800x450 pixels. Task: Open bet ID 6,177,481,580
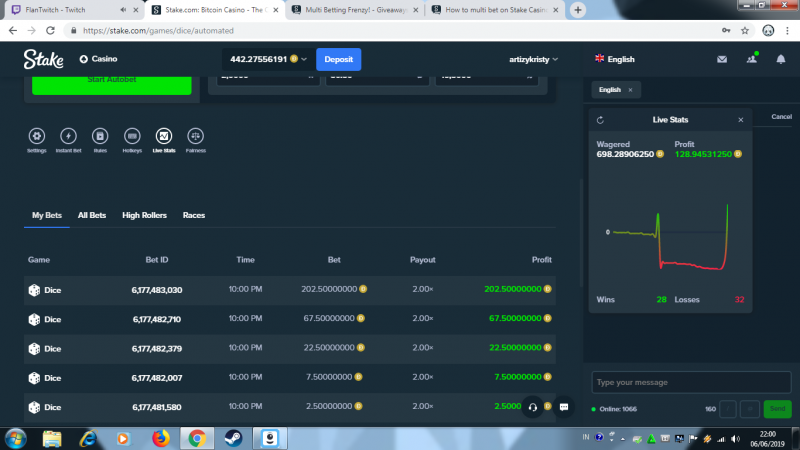(x=157, y=407)
